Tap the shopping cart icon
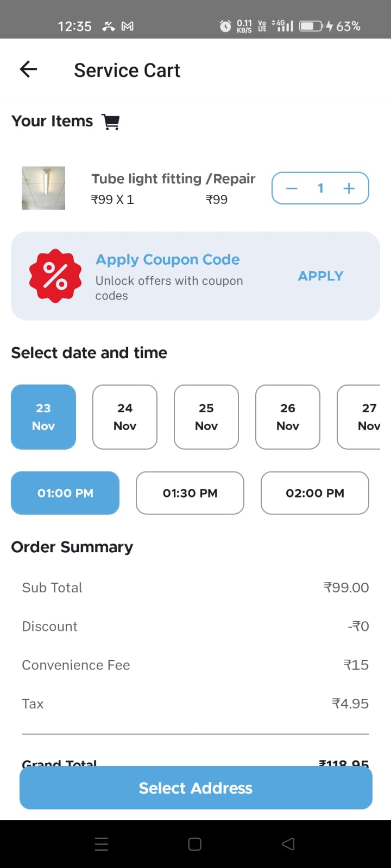391x868 pixels. coord(111,122)
